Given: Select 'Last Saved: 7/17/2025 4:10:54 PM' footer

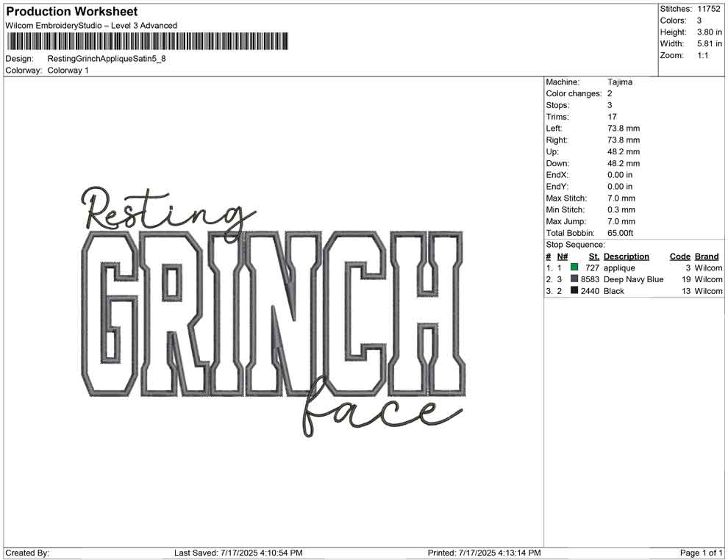Looking at the screenshot, I should [x=239, y=553].
